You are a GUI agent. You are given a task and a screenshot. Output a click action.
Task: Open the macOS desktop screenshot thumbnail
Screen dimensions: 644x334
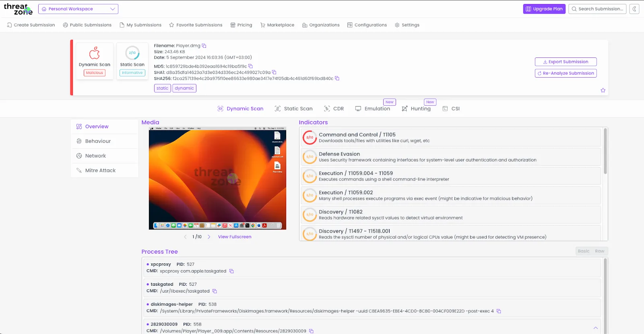click(217, 178)
